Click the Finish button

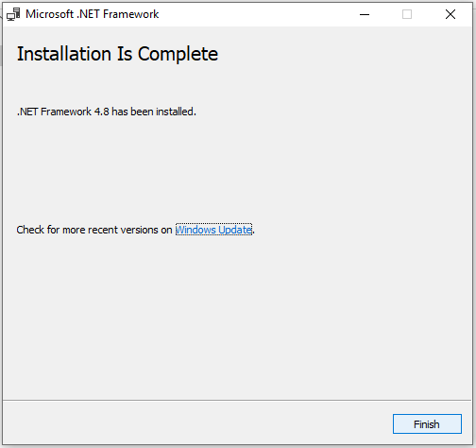pos(427,424)
